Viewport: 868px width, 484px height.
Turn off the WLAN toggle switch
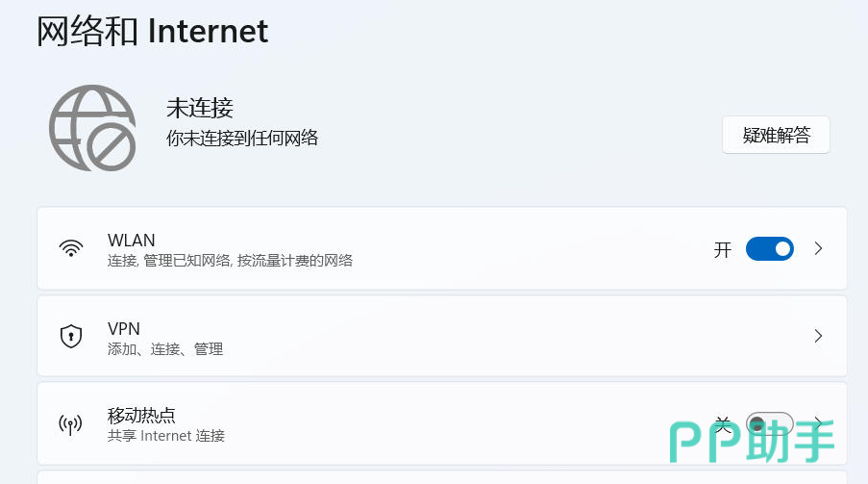pos(769,249)
